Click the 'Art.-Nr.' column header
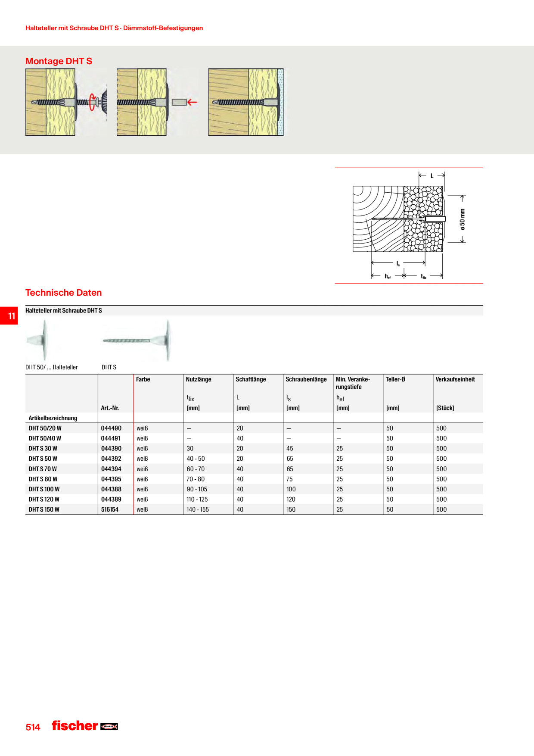 [x=110, y=408]
